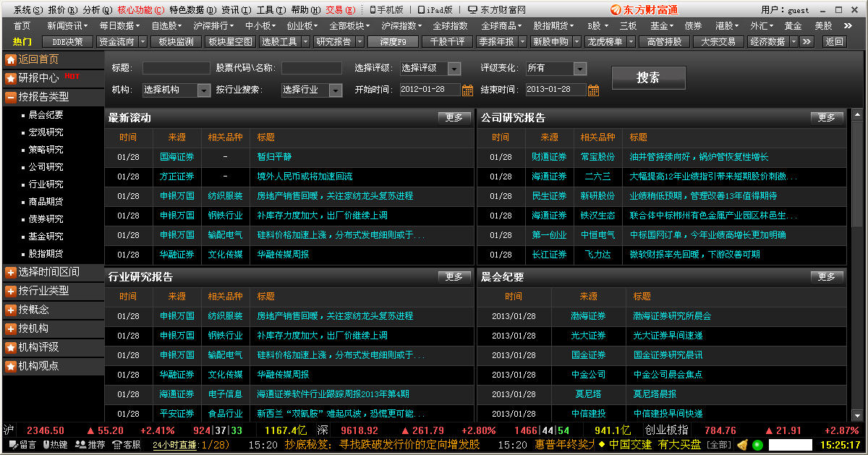This screenshot has width=868, height=455.
Task: Click the 手机版 mobile version icon
Action: click(x=373, y=10)
